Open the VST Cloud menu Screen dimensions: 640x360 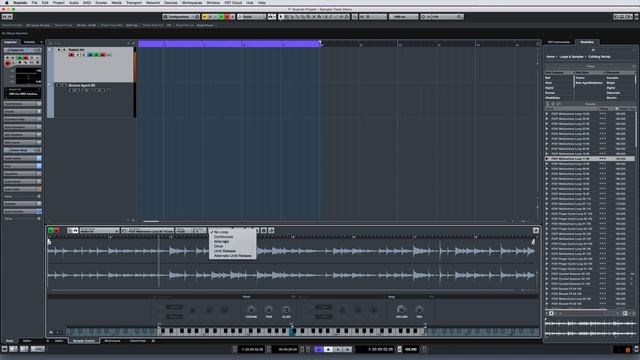point(233,2)
